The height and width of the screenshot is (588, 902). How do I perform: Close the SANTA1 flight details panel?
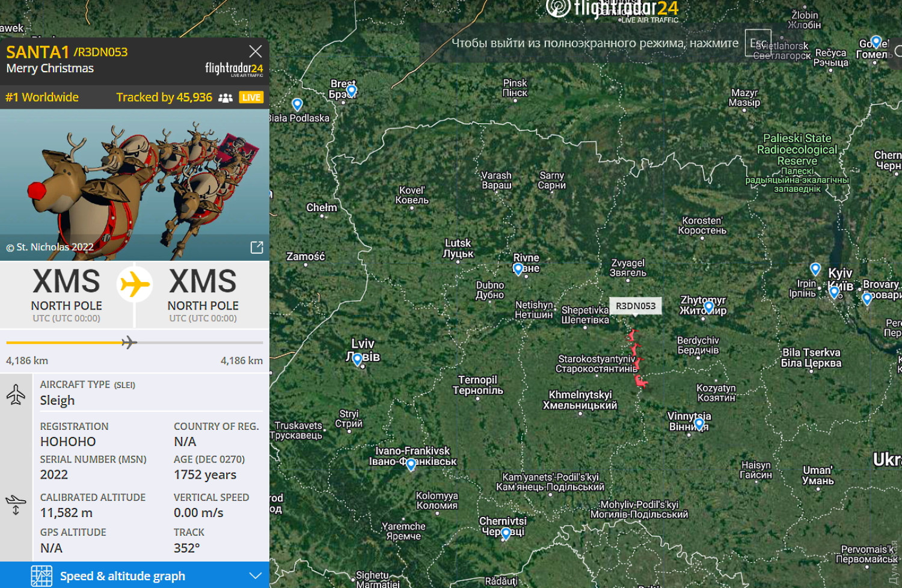[x=255, y=51]
